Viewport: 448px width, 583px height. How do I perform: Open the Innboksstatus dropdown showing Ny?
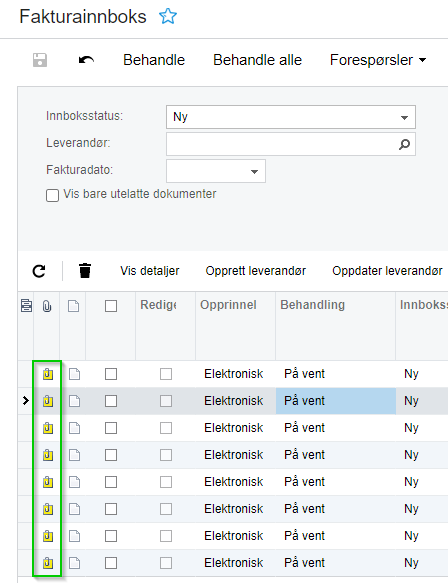pyautogui.click(x=291, y=117)
